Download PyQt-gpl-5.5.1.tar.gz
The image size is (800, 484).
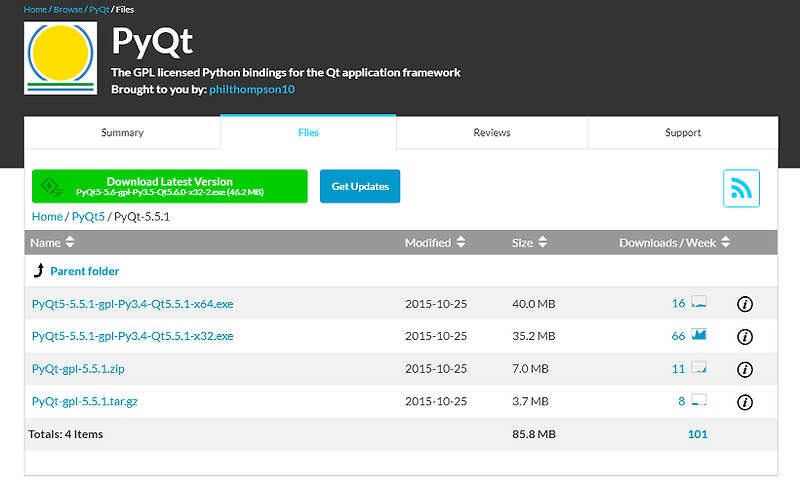[85, 401]
